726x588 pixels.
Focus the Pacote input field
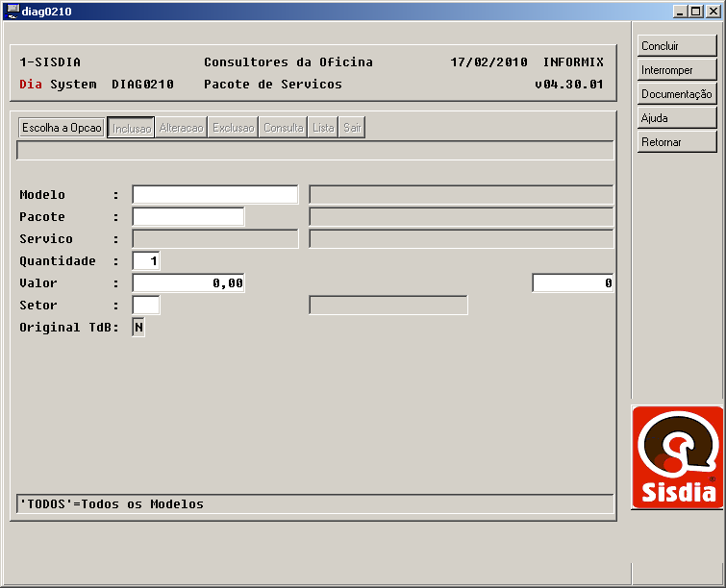[x=188, y=217]
